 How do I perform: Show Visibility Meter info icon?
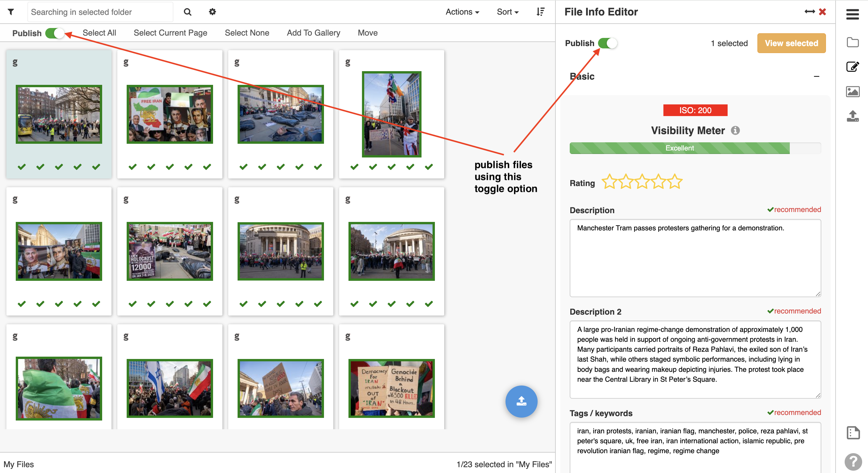coord(735,130)
